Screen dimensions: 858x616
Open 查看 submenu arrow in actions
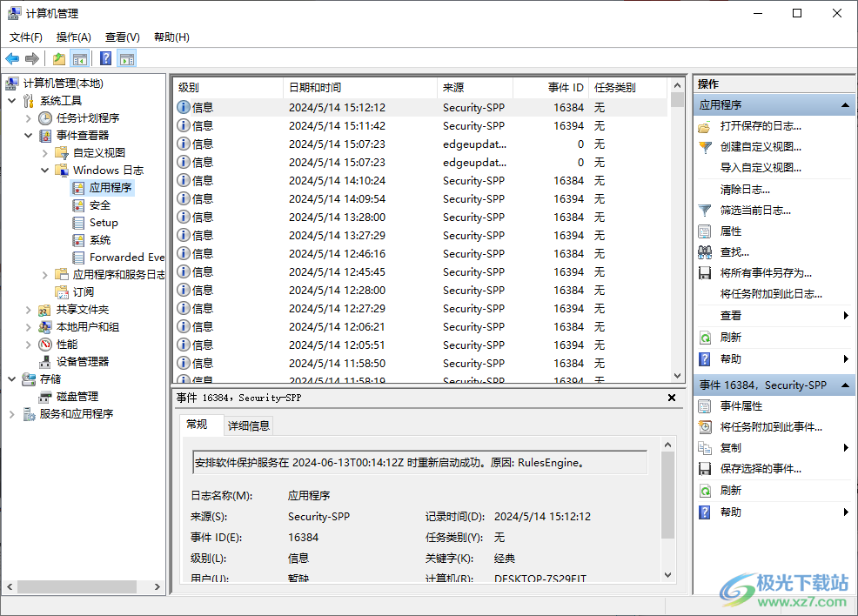846,315
